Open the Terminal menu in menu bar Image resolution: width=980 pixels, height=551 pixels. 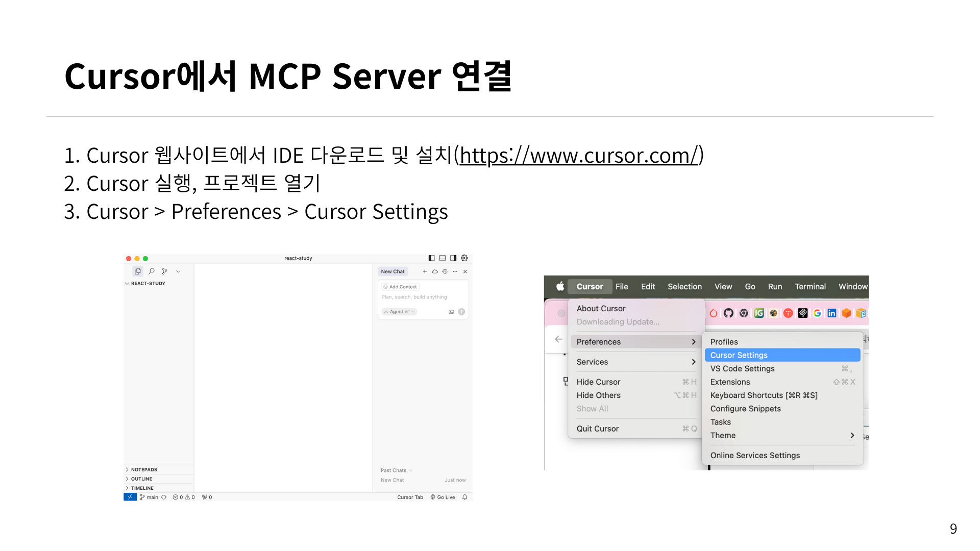pyautogui.click(x=810, y=287)
